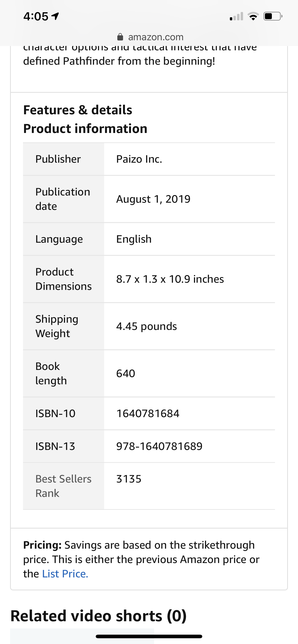Tap the Related video shorts heading
298x644 pixels.
98,616
